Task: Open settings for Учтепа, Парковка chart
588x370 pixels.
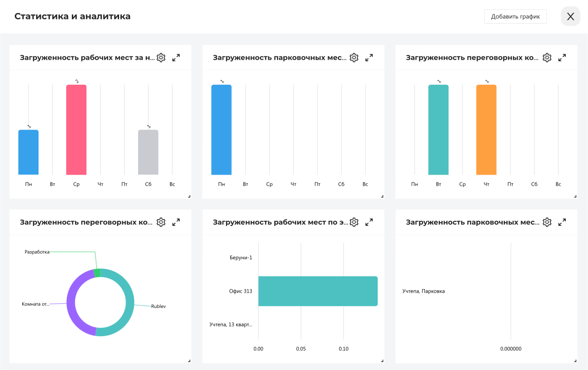Action: 547,222
